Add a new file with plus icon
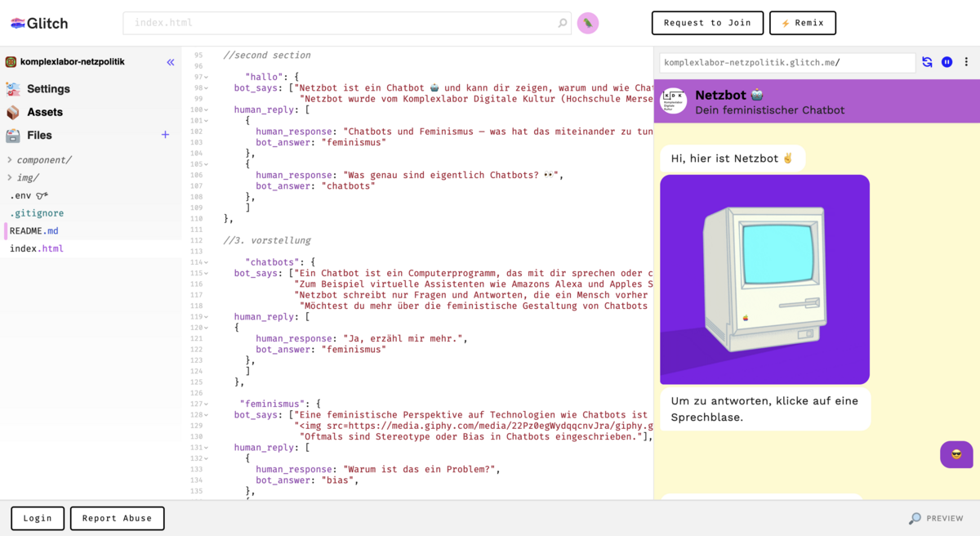 coord(165,135)
